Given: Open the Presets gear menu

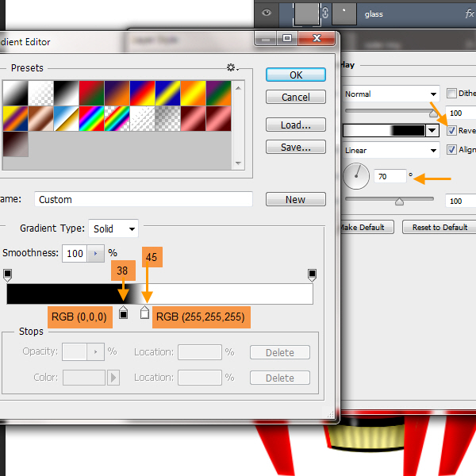Looking at the screenshot, I should click(232, 68).
